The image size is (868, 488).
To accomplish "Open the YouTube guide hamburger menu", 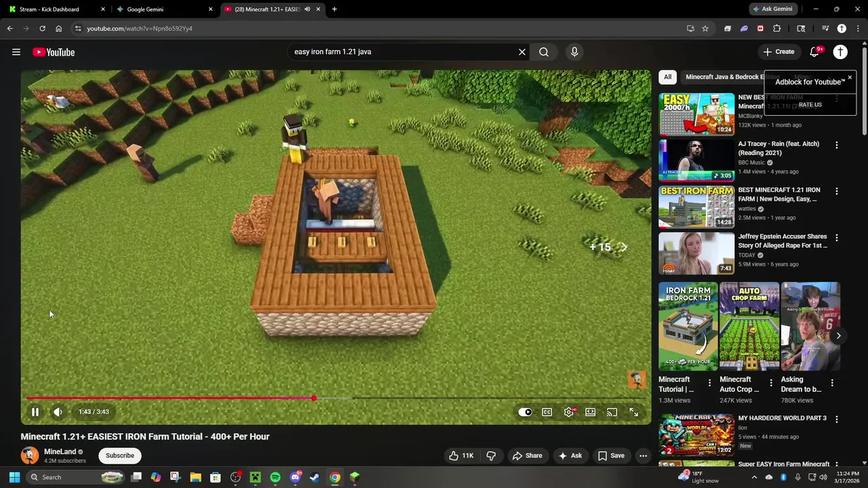I will click(x=16, y=52).
